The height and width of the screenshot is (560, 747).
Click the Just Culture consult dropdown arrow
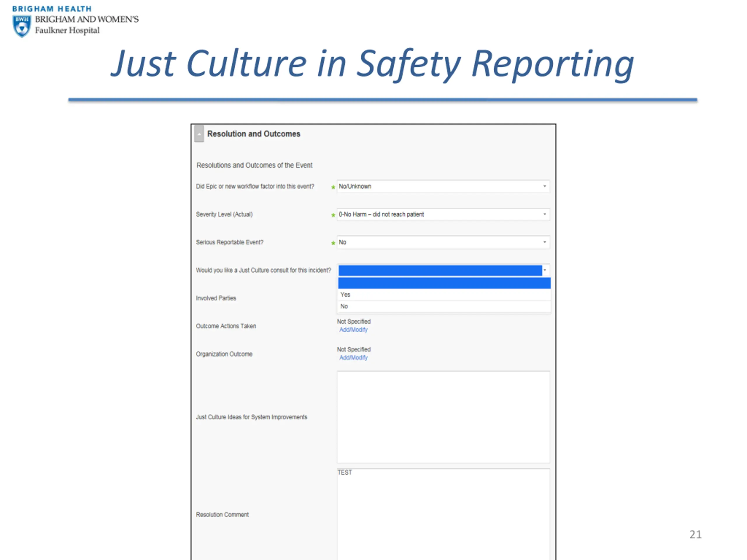tap(545, 270)
